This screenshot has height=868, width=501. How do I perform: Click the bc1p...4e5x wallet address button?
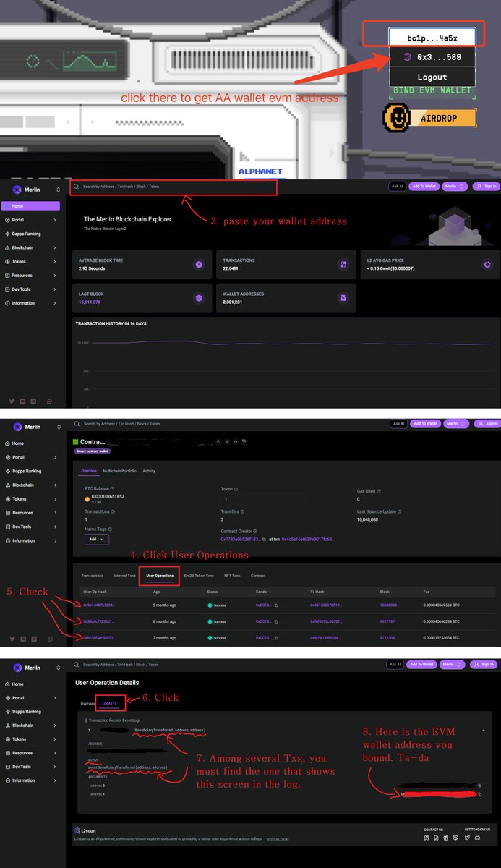tap(432, 37)
